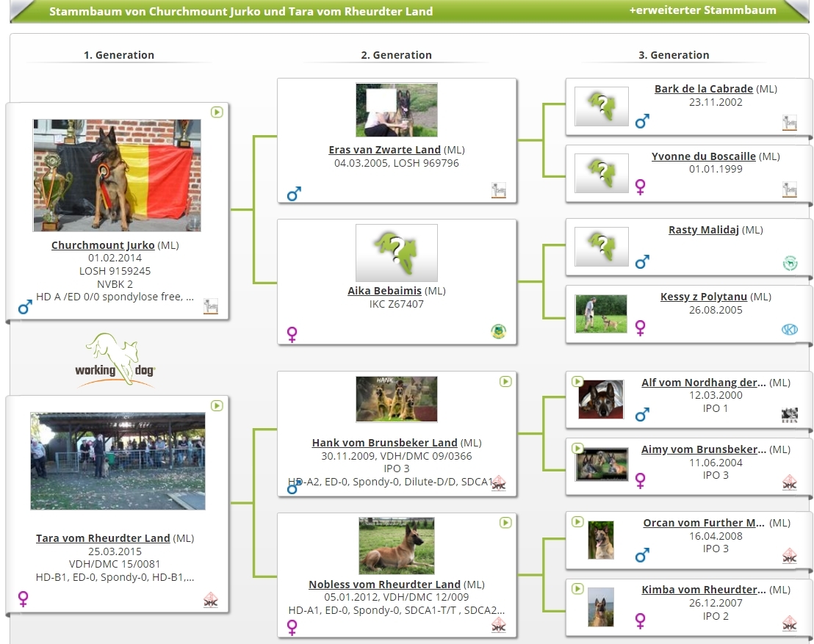The height and width of the screenshot is (644, 814).
Task: Click the Kessy z Polytanu photo thumbnail
Action: [601, 314]
